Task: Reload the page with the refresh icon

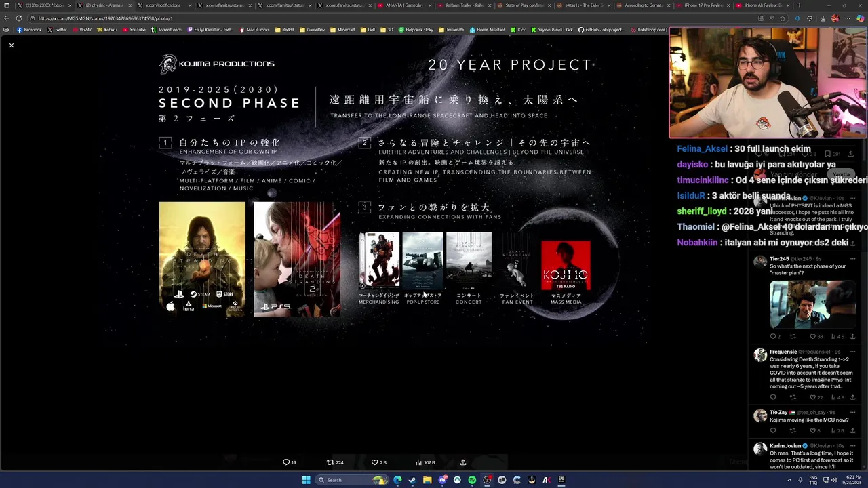Action: pyautogui.click(x=18, y=18)
